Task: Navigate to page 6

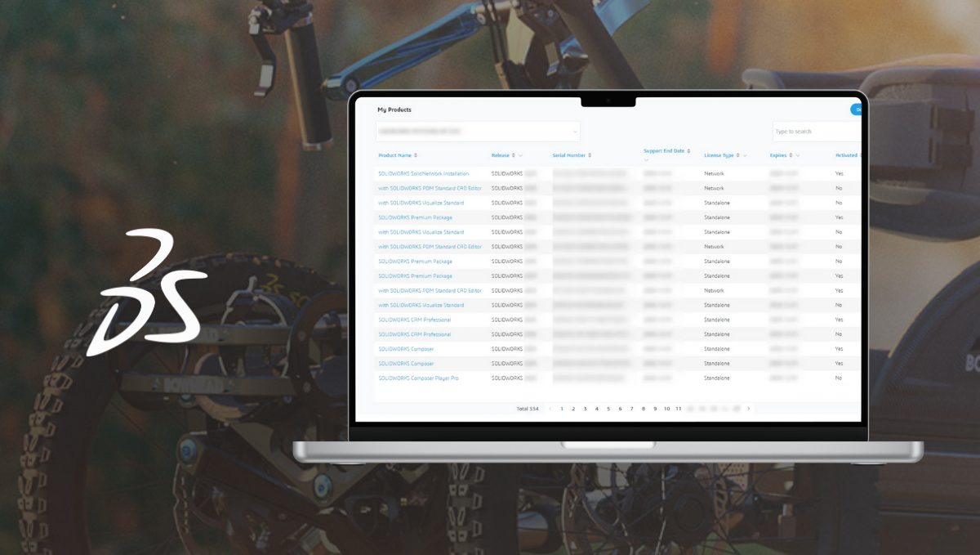Action: click(x=620, y=409)
